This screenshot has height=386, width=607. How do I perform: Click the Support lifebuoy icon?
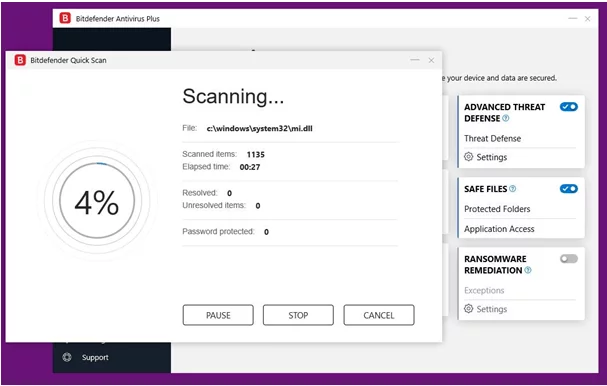point(67,357)
